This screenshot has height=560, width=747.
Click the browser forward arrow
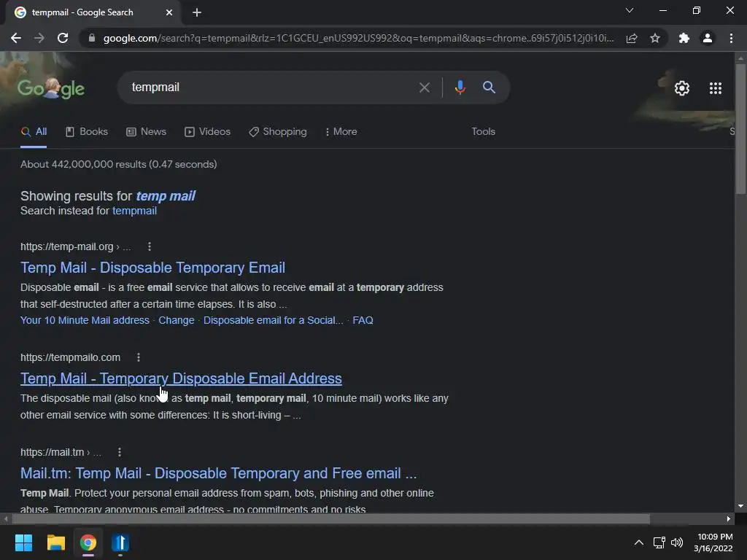click(39, 38)
